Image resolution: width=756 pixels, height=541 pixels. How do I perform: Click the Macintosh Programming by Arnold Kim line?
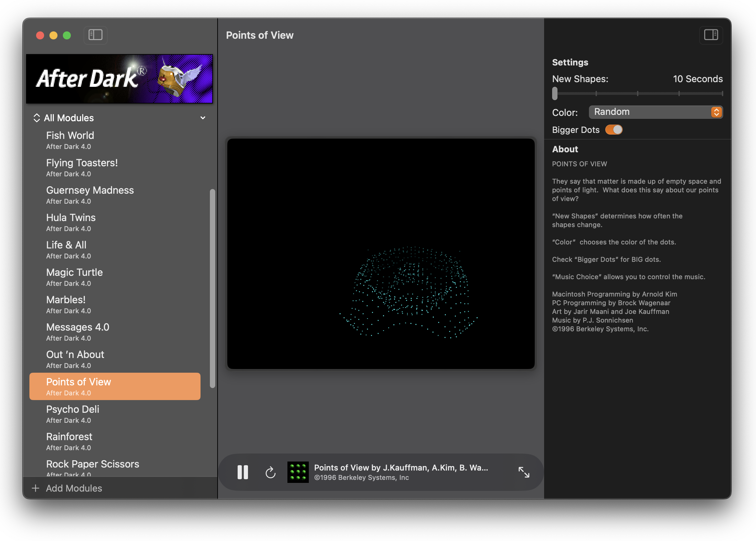[x=614, y=294]
